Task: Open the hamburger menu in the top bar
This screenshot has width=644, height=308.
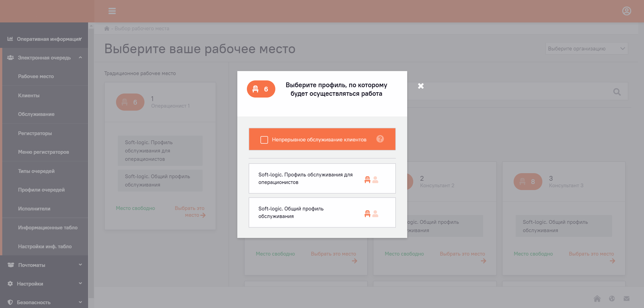Action: pyautogui.click(x=112, y=11)
